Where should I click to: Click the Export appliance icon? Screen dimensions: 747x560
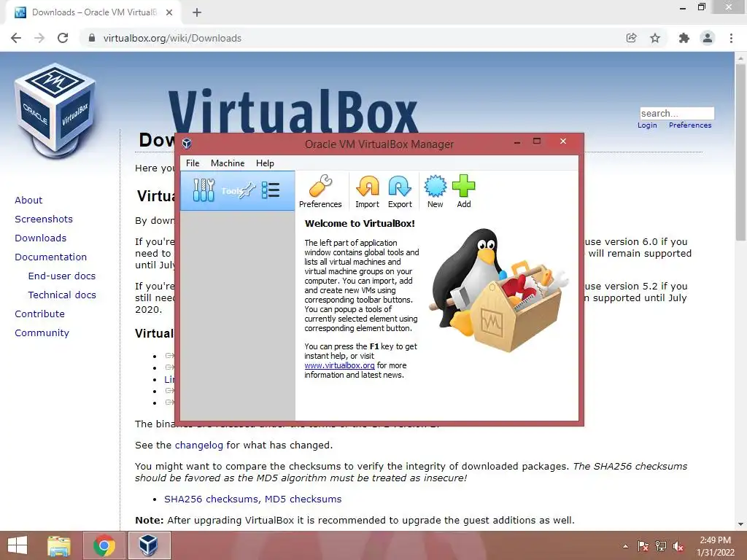400,192
